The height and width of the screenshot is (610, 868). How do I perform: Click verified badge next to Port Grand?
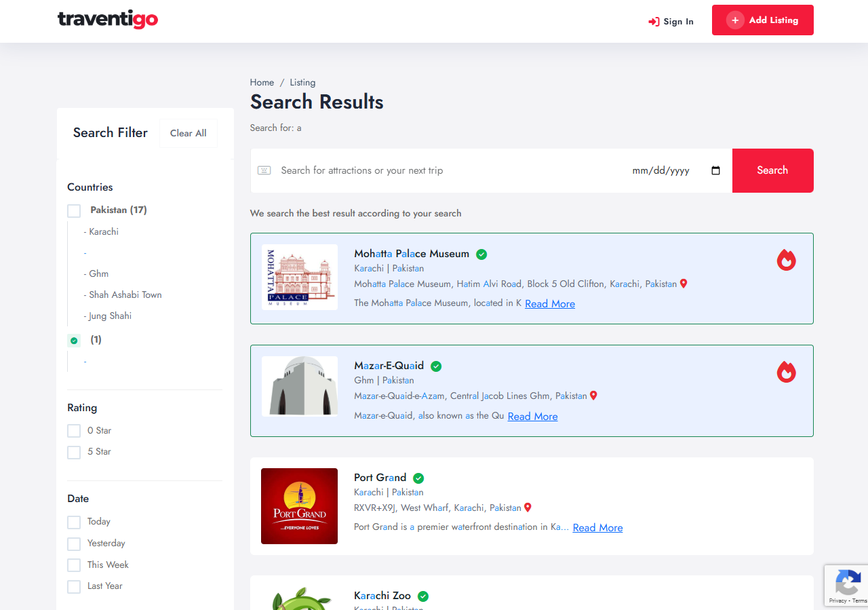pos(418,478)
